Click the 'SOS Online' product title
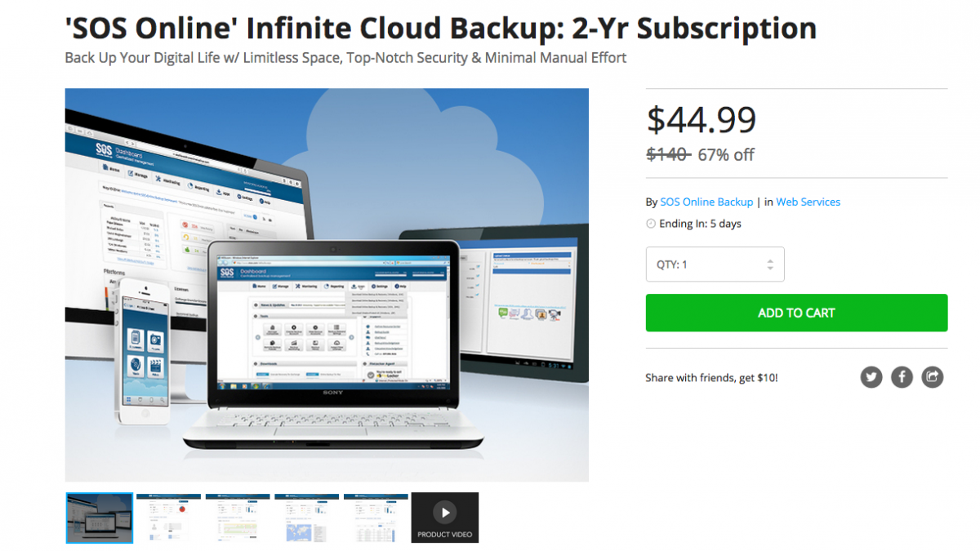 441,29
